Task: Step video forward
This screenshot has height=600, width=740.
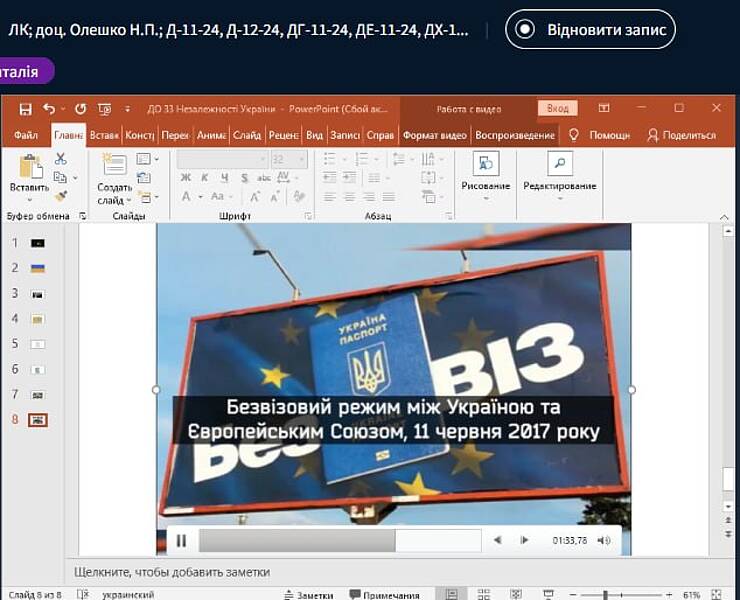Action: click(x=524, y=540)
